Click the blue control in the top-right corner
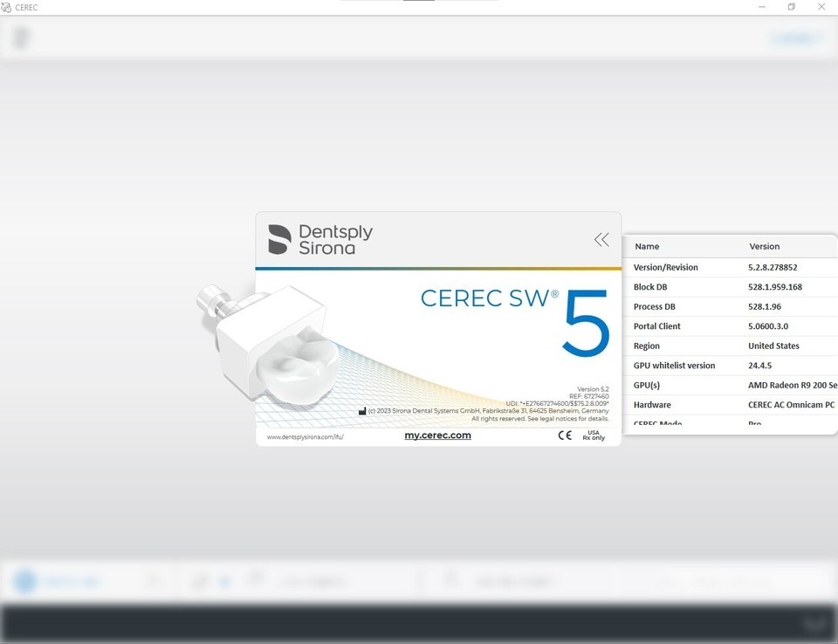Screen dimensions: 838x644 pos(794,38)
